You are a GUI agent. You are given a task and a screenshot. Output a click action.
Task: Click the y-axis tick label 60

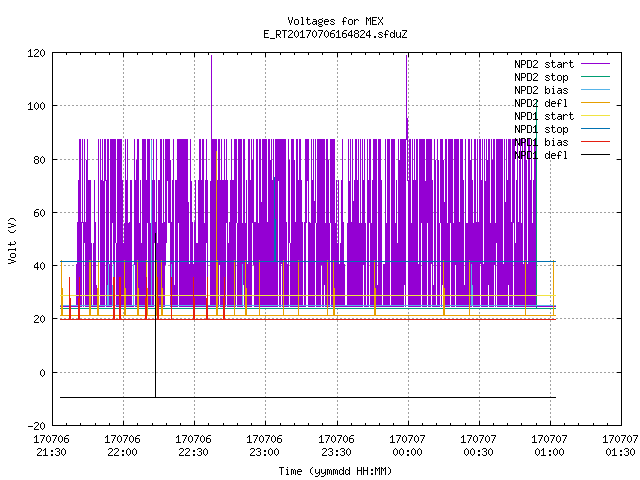(x=39, y=213)
